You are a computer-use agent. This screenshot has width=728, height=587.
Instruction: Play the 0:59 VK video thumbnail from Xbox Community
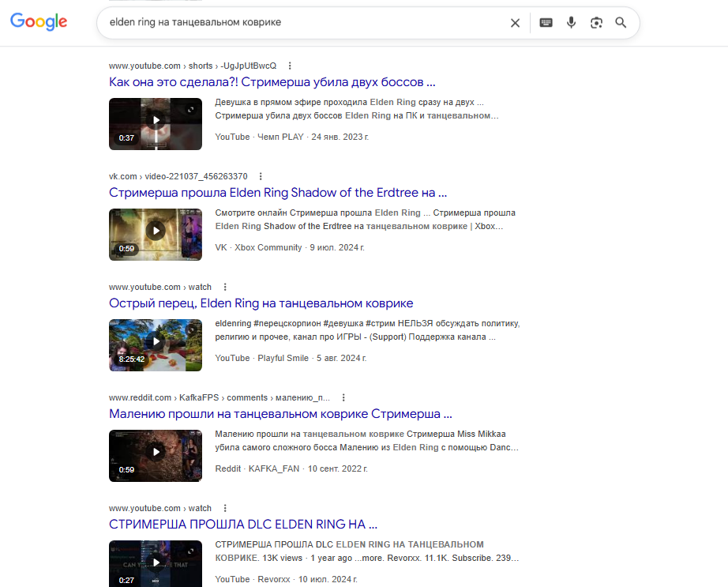(x=156, y=235)
